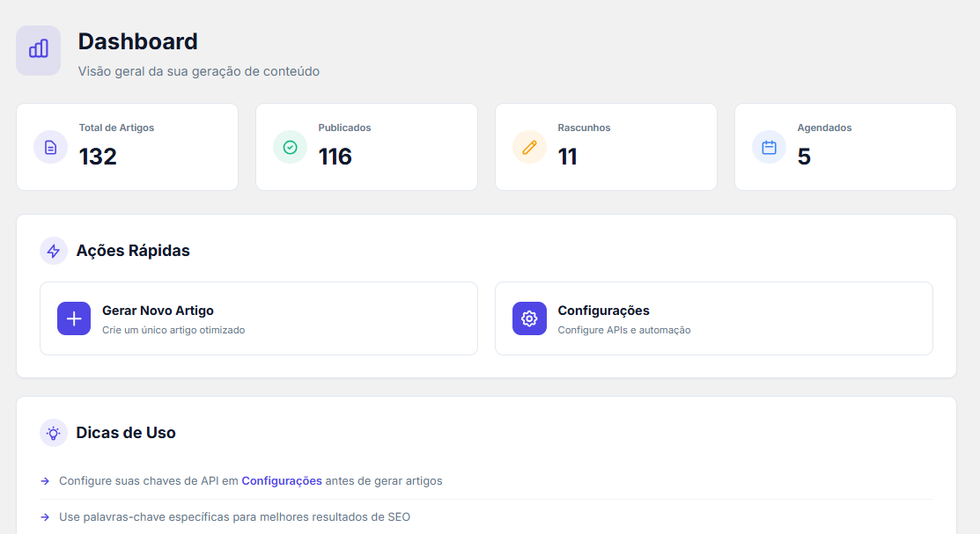Viewport: 980px width, 534px height.
Task: Select the orange pencil icon for Rascunhos
Action: (529, 147)
